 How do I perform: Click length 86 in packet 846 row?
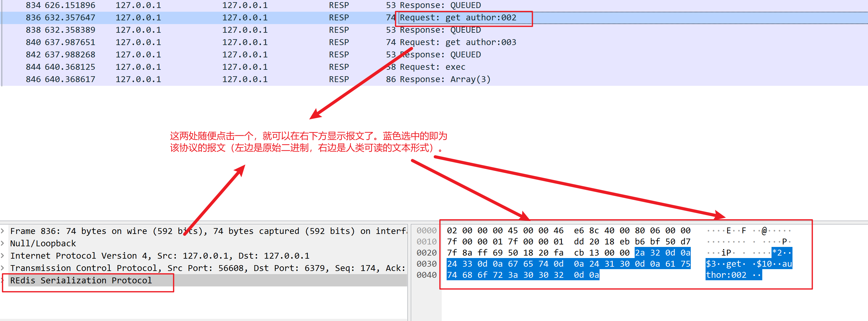[391, 79]
